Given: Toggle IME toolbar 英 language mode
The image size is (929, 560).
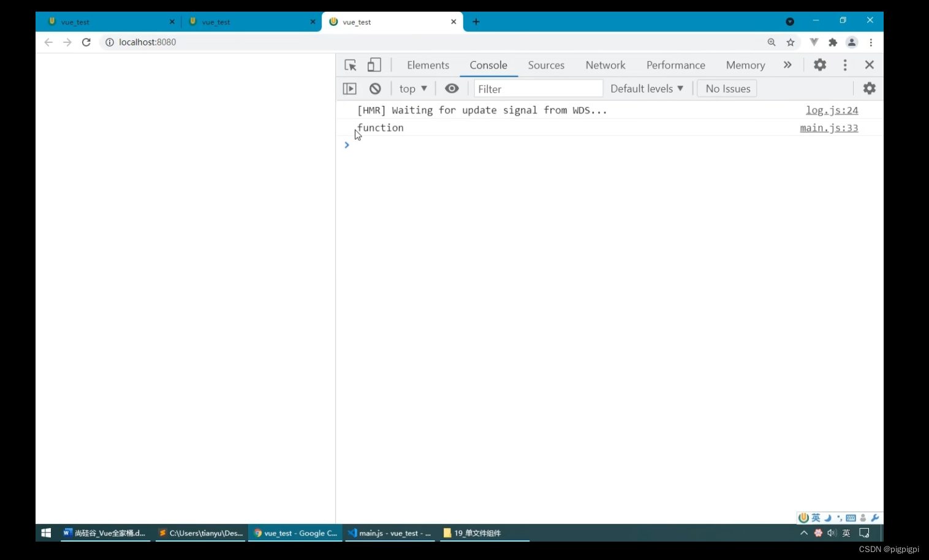Looking at the screenshot, I should [816, 518].
